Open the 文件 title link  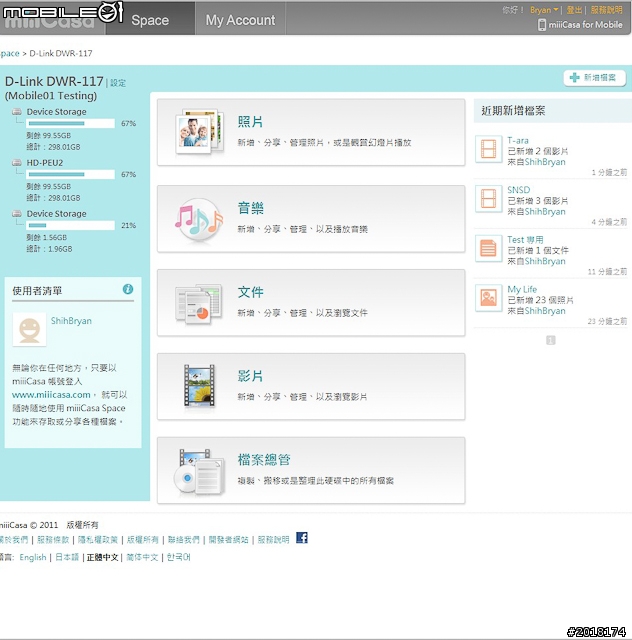pyautogui.click(x=250, y=292)
